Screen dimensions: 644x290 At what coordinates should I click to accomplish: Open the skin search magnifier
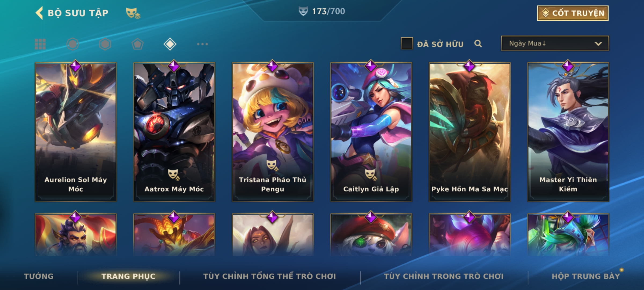point(478,44)
